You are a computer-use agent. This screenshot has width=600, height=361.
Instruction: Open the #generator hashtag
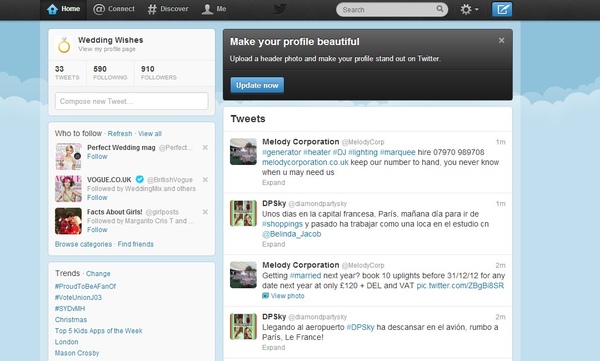pyautogui.click(x=281, y=152)
